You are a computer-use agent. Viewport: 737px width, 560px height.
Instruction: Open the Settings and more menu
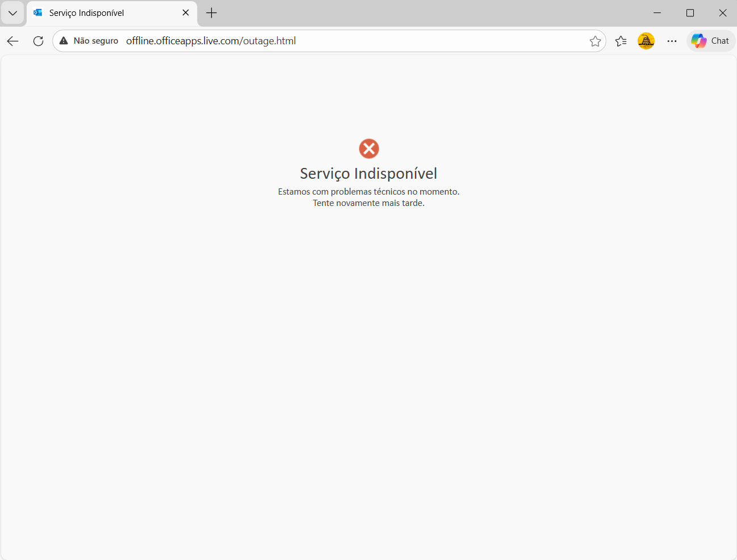672,41
